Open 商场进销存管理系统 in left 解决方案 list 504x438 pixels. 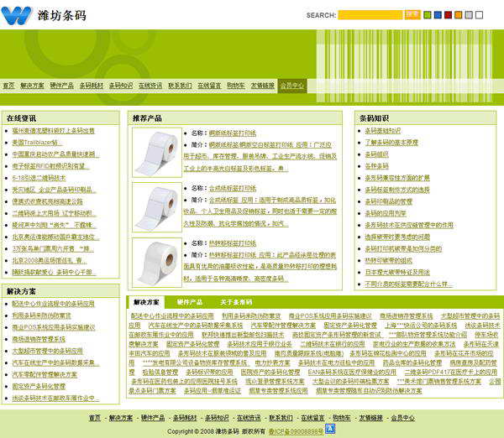pos(39,339)
